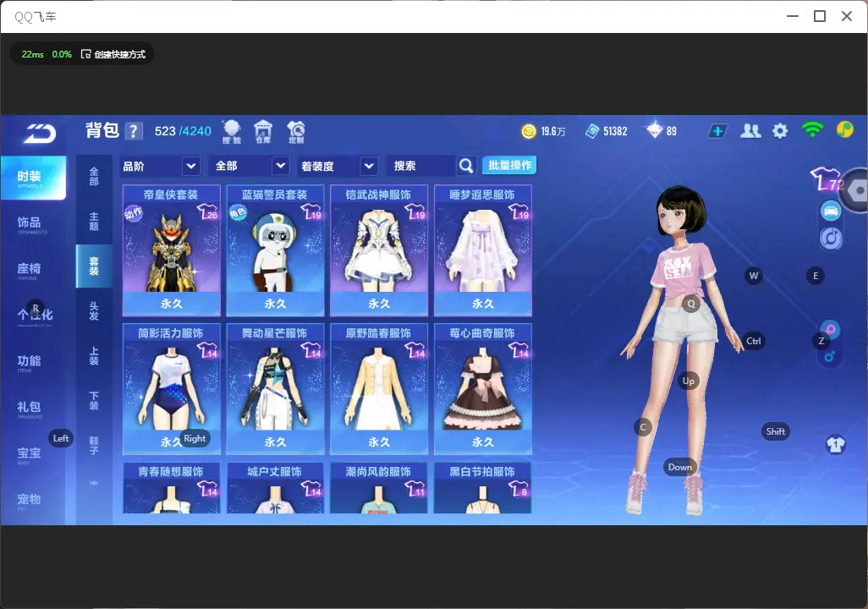Click the 22ms latency indicator

33,54
